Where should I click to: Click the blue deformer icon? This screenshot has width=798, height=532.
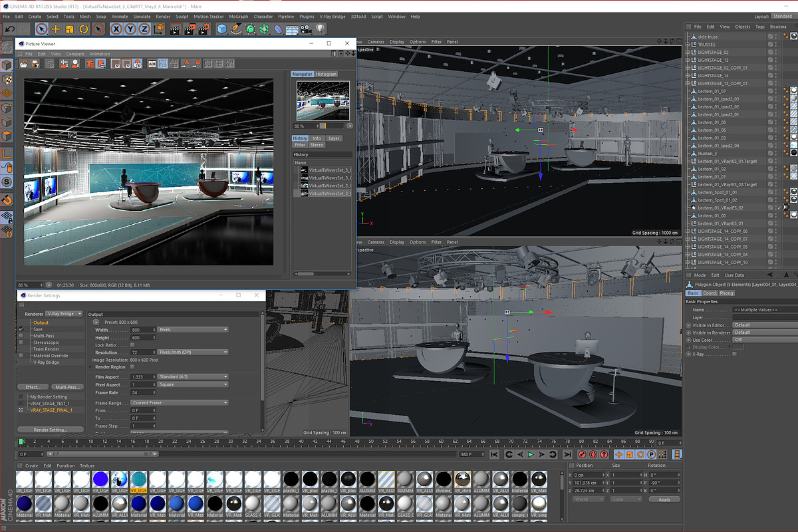click(278, 29)
